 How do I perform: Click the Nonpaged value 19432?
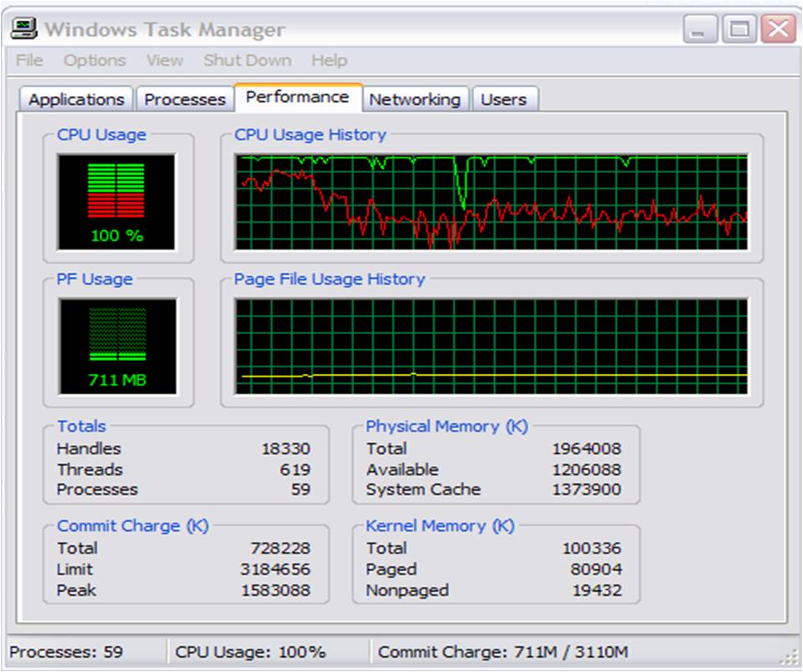(x=597, y=590)
